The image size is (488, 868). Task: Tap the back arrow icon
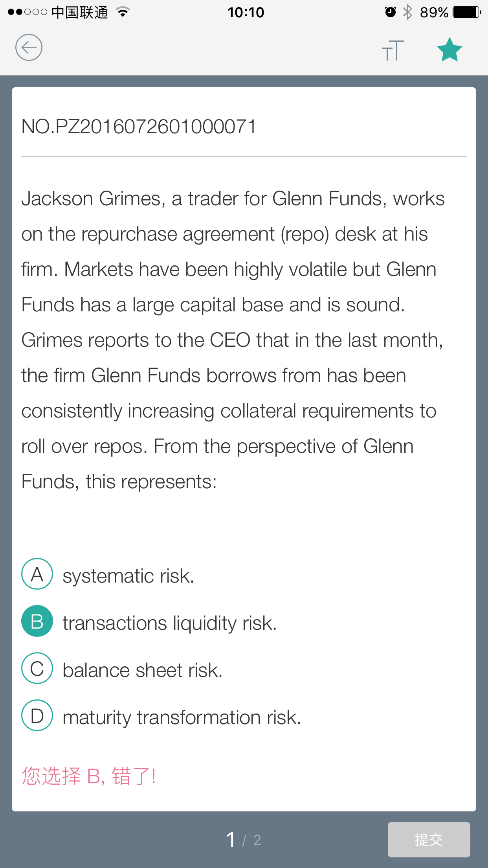[x=29, y=48]
